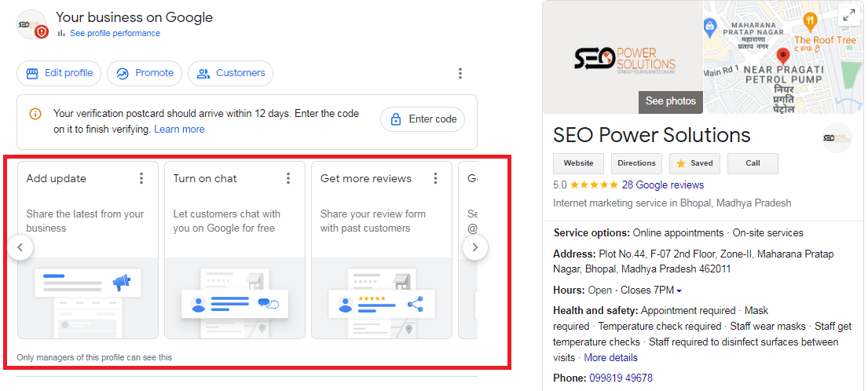Click the SEO Power Solutions title text
The height and width of the screenshot is (391, 868).
[651, 135]
